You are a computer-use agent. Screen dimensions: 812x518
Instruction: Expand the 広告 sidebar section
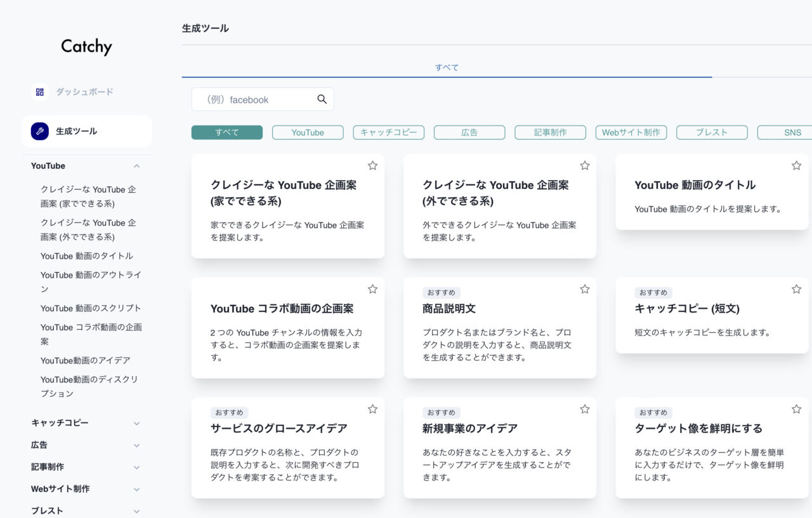pyautogui.click(x=136, y=445)
